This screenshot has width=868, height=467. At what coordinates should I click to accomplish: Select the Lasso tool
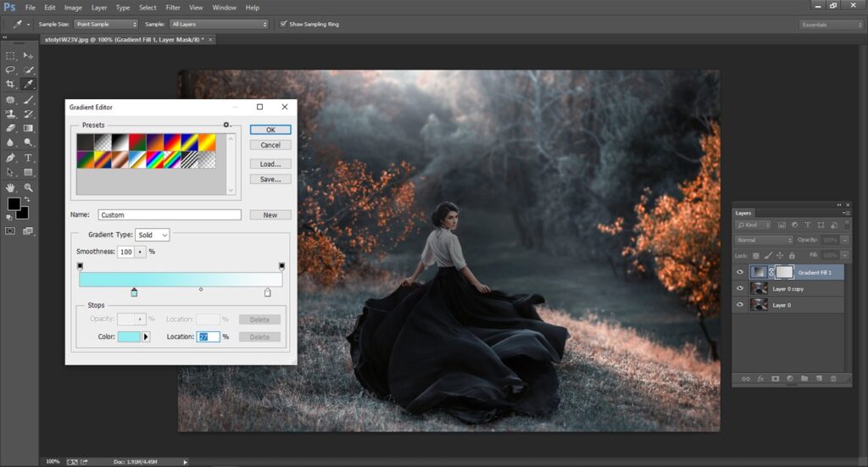pos(10,69)
